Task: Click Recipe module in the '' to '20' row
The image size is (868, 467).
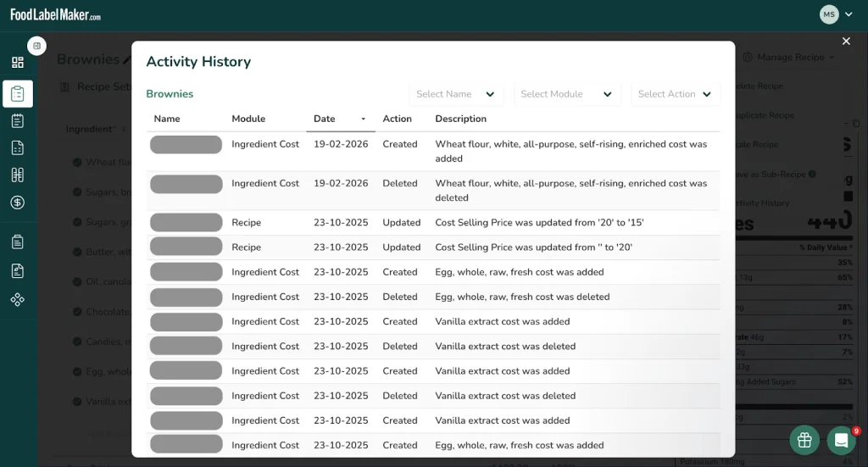Action: point(246,247)
